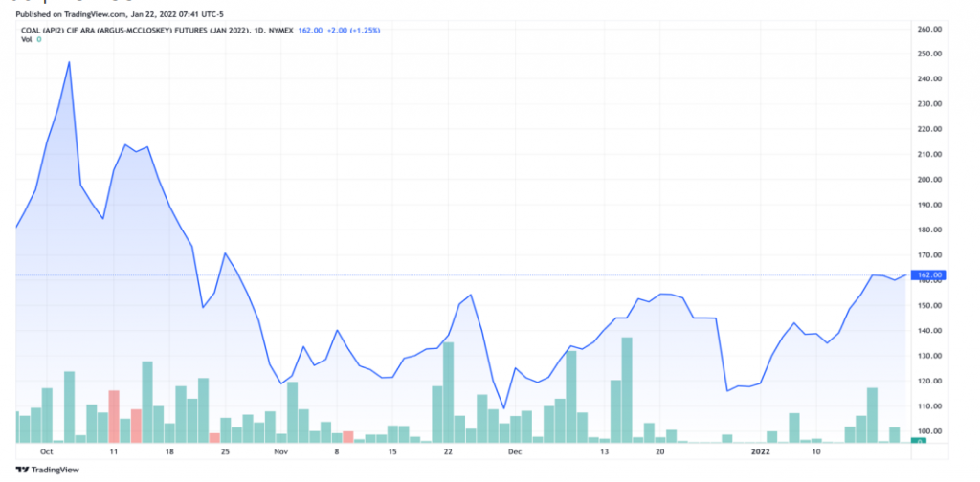
Task: Click the COAL (API2) CIF ARA futures title
Action: pos(134,31)
